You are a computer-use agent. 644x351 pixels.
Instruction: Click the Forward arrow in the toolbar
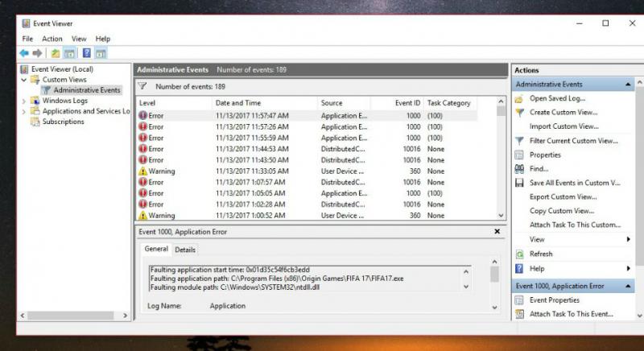[x=37, y=53]
